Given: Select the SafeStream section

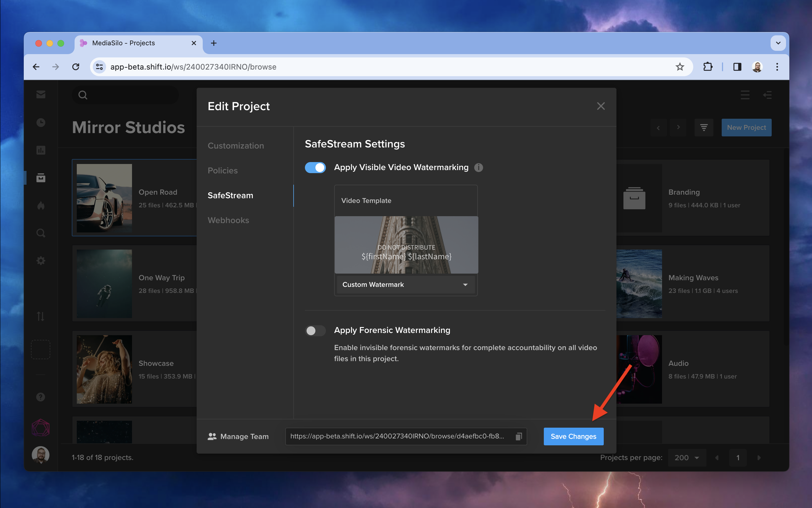Looking at the screenshot, I should (x=230, y=195).
